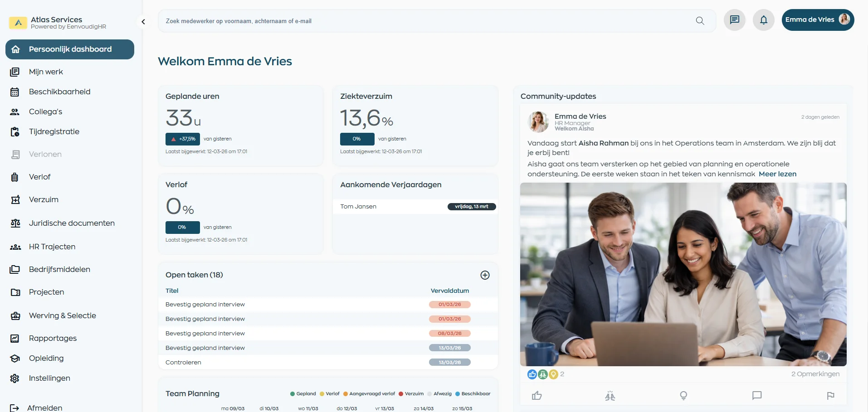Go to Werving & Selectie
The image size is (868, 412).
tap(62, 315)
